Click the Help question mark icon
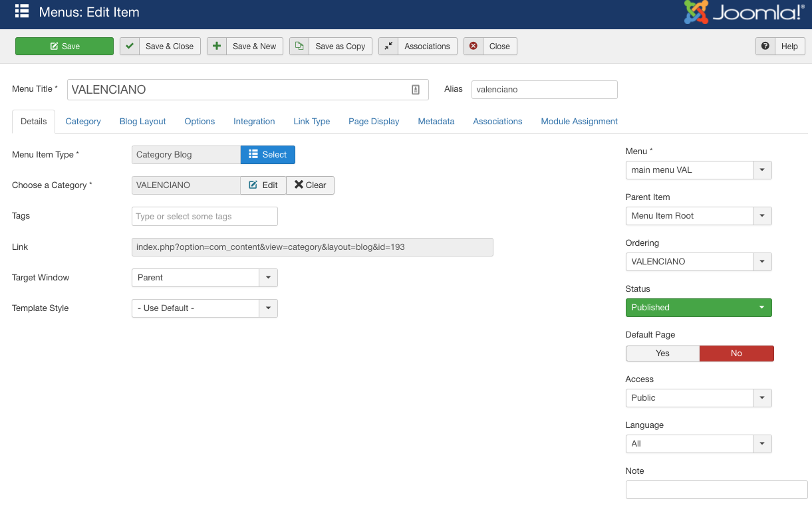Screen dimensions: 812x511 765,46
